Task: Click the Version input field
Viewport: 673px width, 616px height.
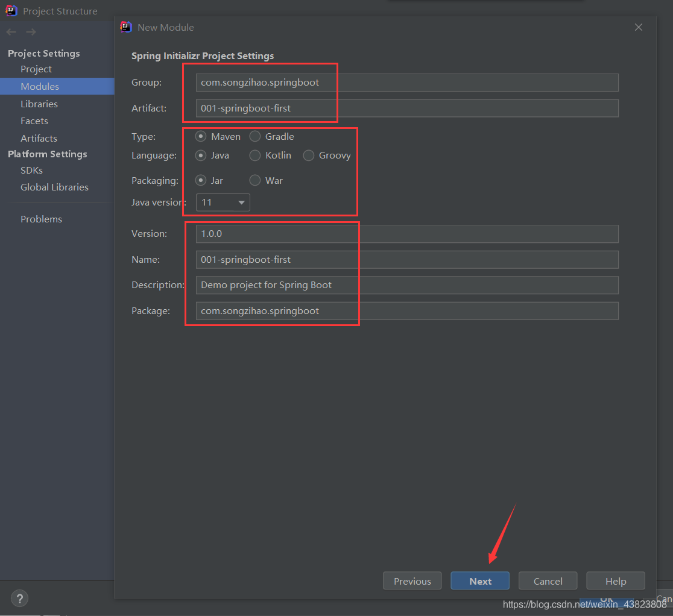Action: (407, 234)
